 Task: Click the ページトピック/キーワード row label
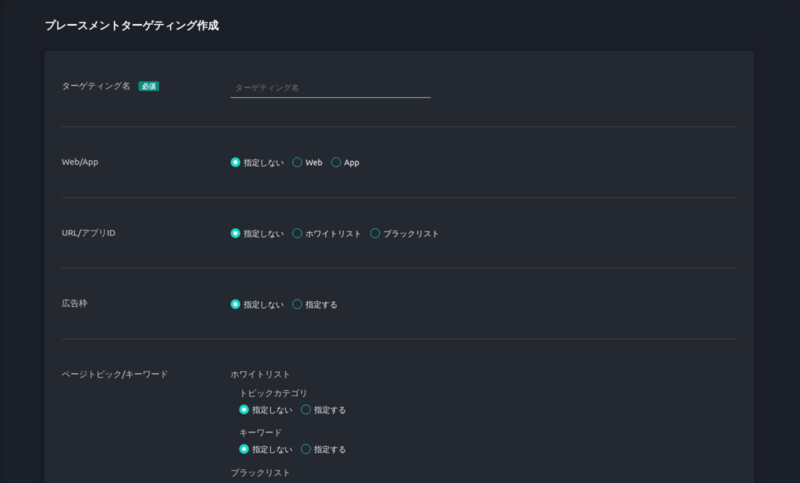(x=115, y=374)
